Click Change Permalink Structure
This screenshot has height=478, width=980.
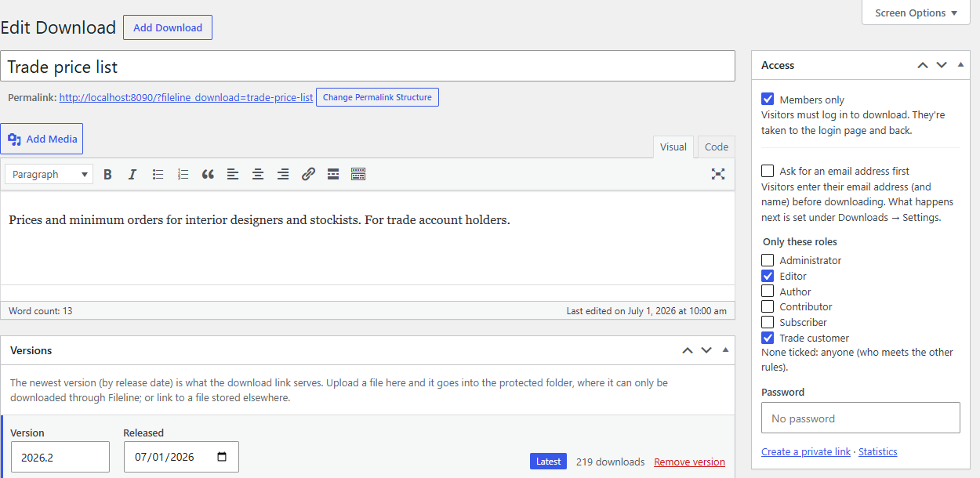(x=377, y=97)
